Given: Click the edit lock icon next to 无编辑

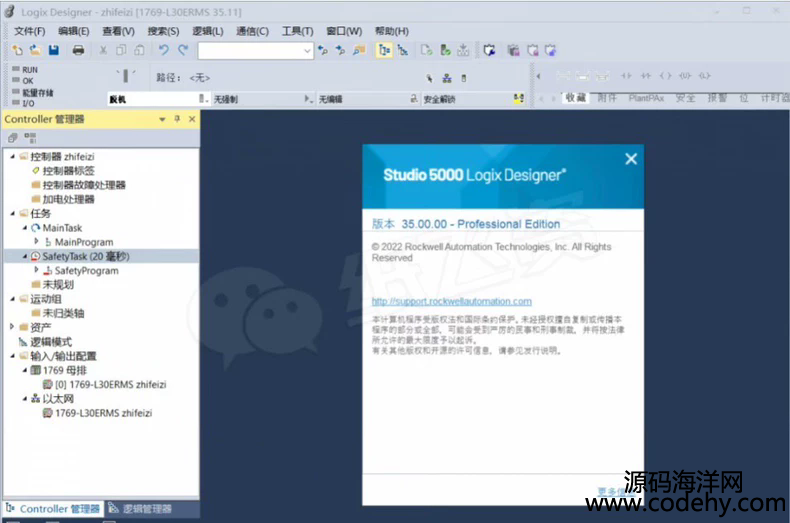Looking at the screenshot, I should point(414,98).
